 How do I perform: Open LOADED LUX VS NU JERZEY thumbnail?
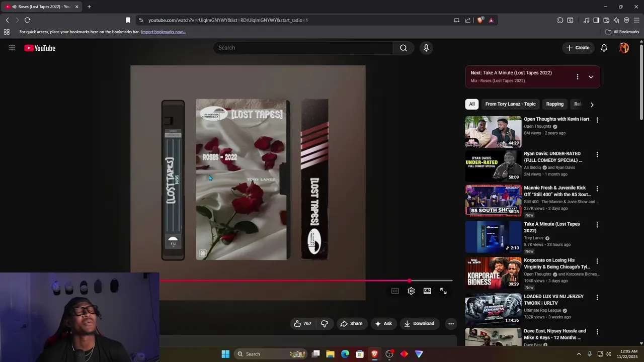[x=493, y=309]
